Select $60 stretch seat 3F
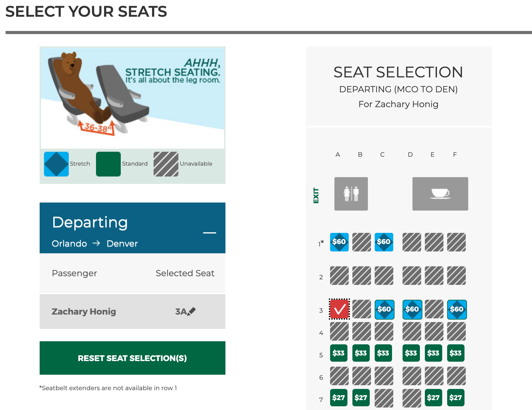532x410 pixels. pyautogui.click(x=457, y=309)
